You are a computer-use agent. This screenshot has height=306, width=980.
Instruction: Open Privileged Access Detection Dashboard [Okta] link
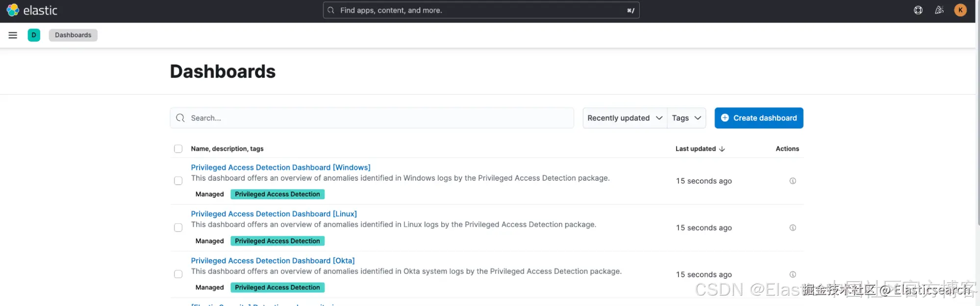(273, 261)
